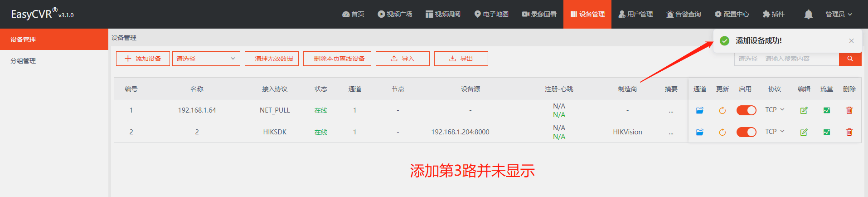The width and height of the screenshot is (868, 197).
Task: View traffic chart for NET_PULL device
Action: point(826,110)
